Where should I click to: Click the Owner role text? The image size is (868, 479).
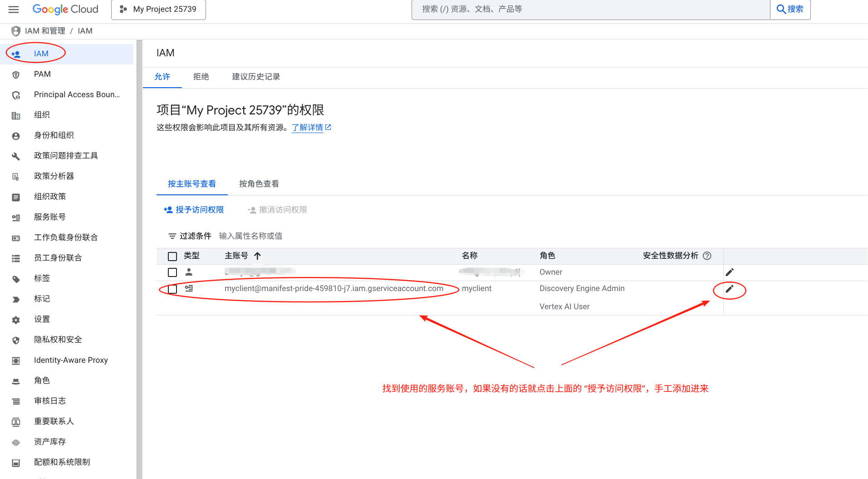(x=551, y=272)
